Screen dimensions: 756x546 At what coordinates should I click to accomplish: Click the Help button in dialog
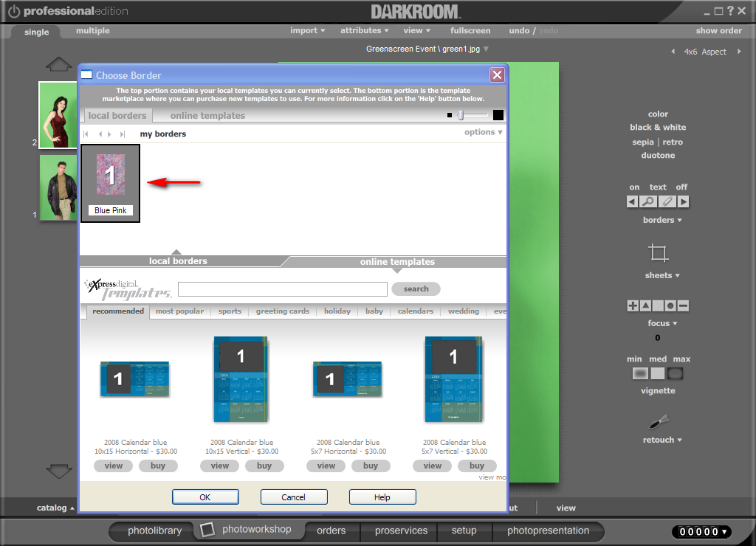coord(382,497)
